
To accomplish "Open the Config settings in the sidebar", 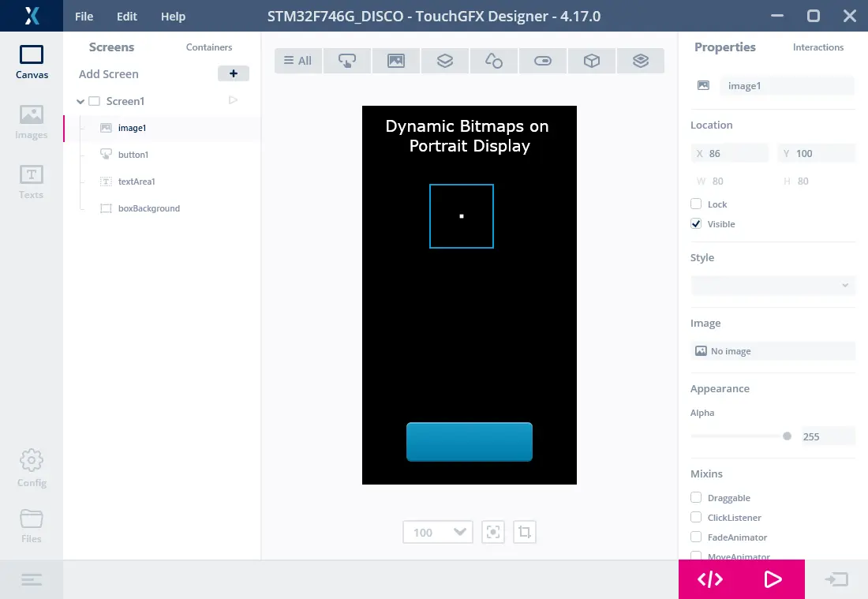I will tap(32, 468).
